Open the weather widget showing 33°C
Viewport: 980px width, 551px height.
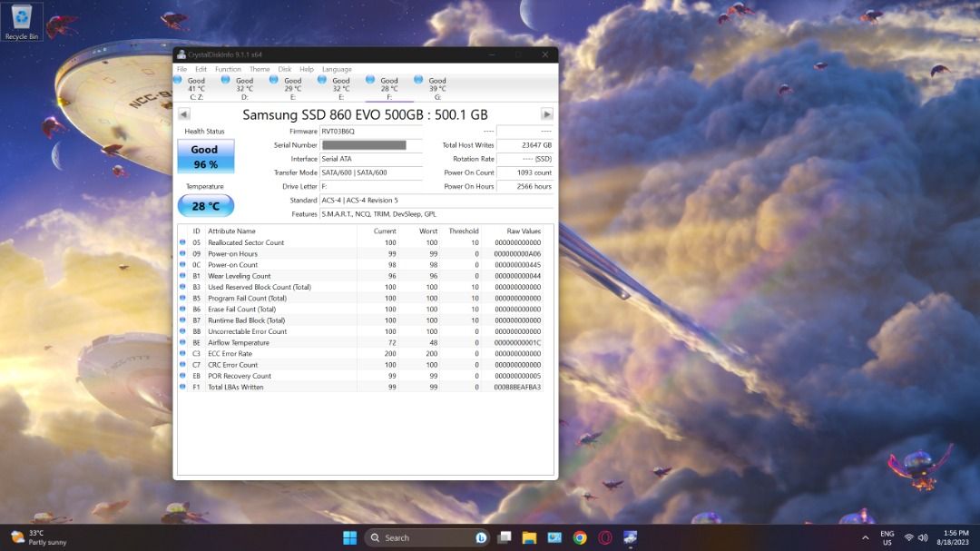point(39,538)
